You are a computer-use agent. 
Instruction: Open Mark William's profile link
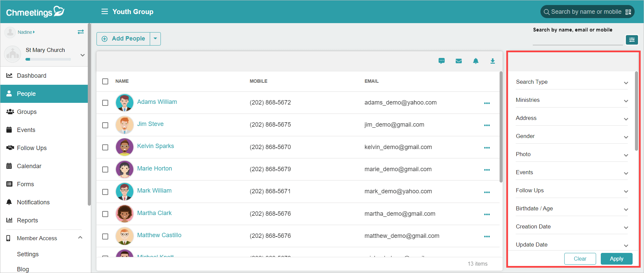154,191
